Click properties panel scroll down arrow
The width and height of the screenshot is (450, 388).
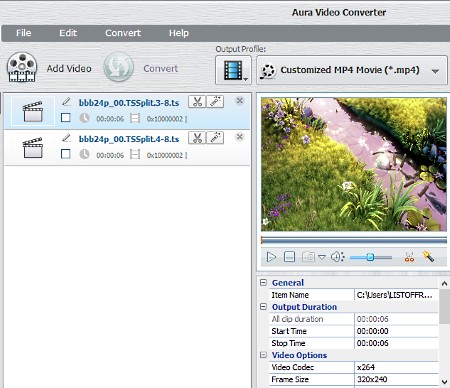pos(444,382)
